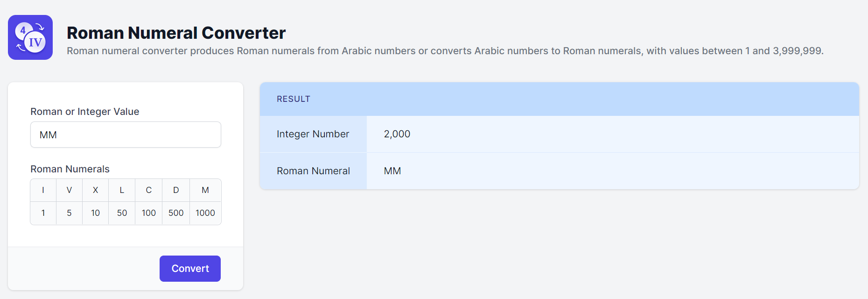The image size is (868, 299).
Task: Click the MM Roman numeral result
Action: click(x=392, y=171)
